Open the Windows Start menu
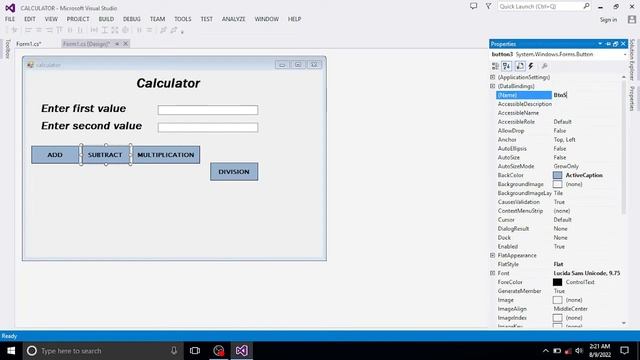The image size is (640, 360). (11, 351)
